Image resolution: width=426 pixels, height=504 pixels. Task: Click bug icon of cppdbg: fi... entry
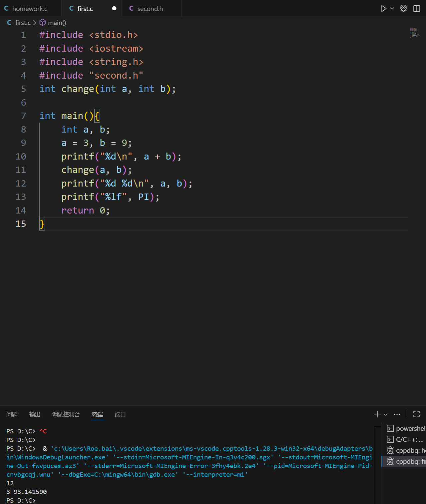390,461
